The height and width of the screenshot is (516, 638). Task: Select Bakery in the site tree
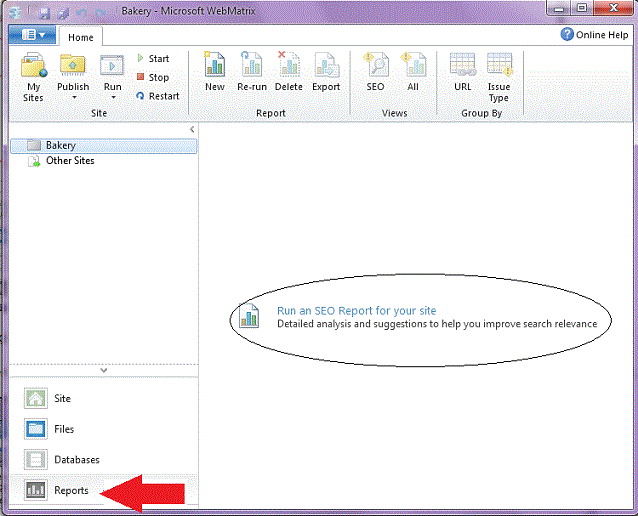pyautogui.click(x=104, y=146)
